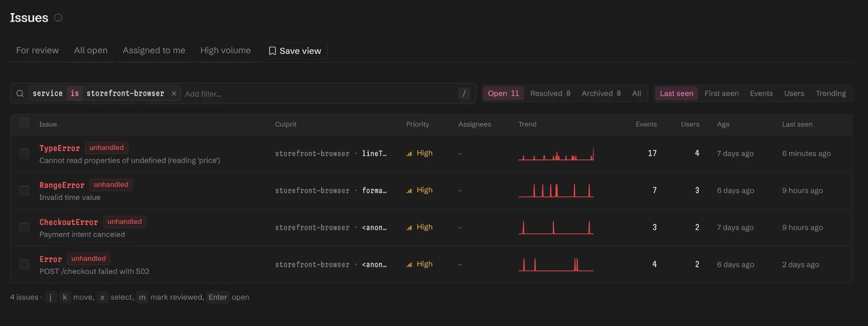Click '6 minutes ago' last seen value
The height and width of the screenshot is (326, 868).
pyautogui.click(x=806, y=154)
